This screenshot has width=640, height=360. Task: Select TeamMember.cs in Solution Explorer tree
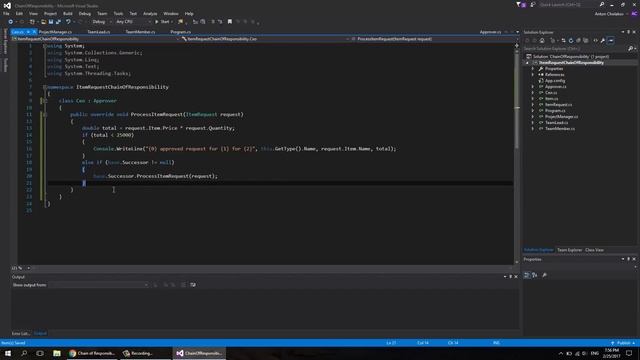pos(560,129)
